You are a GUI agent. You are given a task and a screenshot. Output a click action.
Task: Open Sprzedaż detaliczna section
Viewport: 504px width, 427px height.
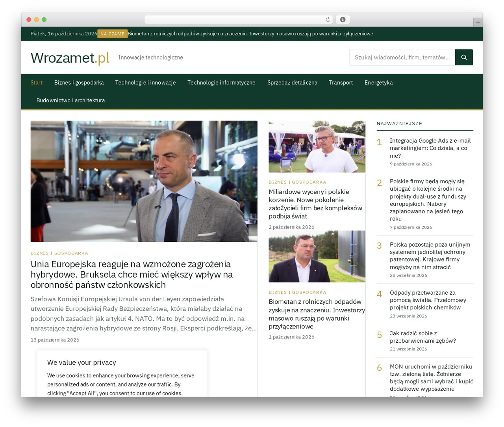point(292,83)
